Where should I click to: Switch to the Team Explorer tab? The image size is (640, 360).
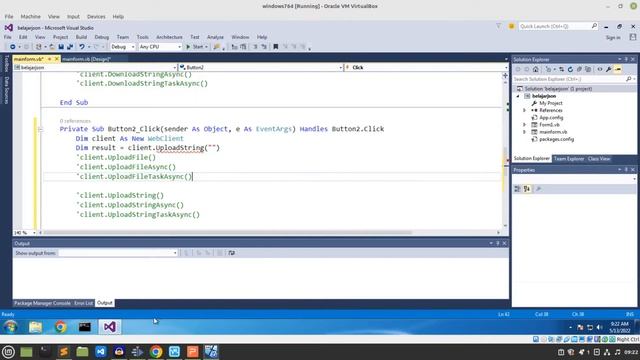pyautogui.click(x=569, y=158)
